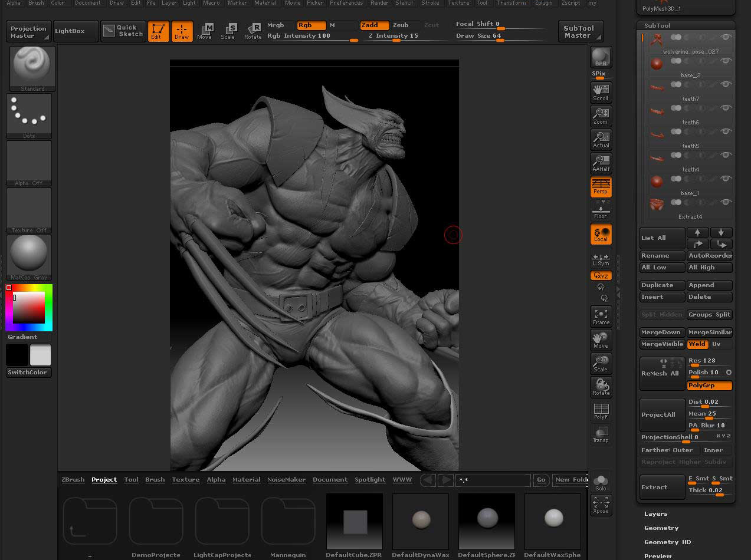Start Quick Sketch
This screenshot has width=751, height=560.
pyautogui.click(x=123, y=31)
